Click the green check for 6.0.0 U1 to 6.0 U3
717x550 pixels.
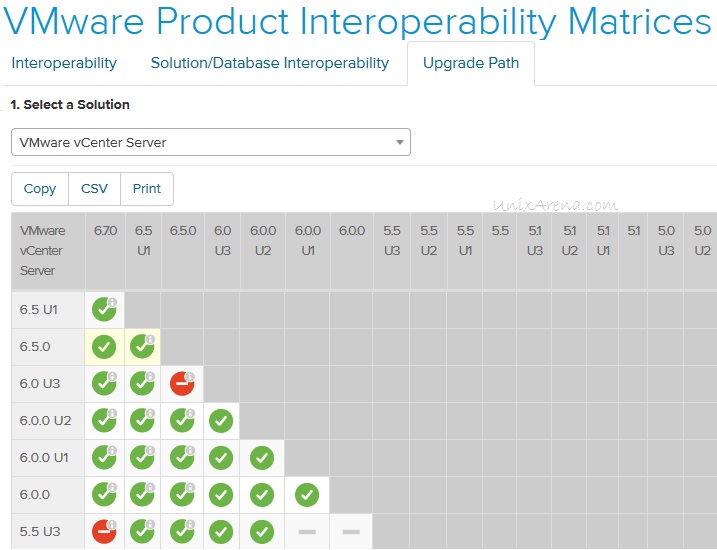pyautogui.click(x=221, y=458)
